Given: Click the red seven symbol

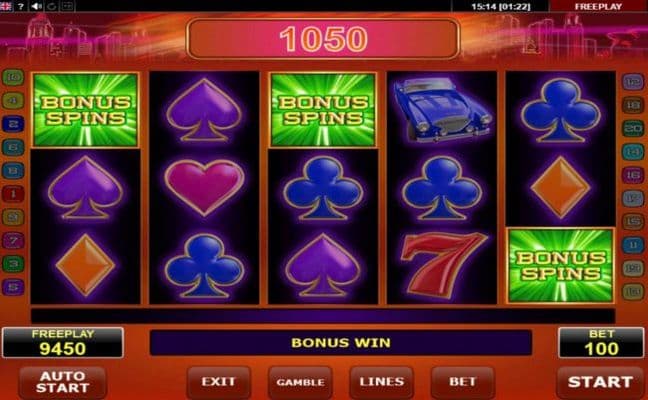Looking at the screenshot, I should coord(441,265).
